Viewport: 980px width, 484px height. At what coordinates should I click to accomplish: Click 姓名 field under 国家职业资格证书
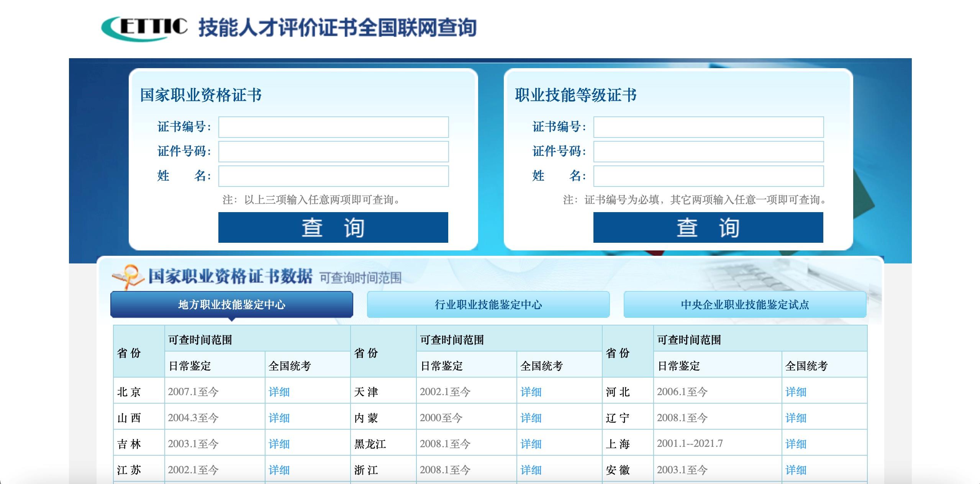click(x=333, y=176)
